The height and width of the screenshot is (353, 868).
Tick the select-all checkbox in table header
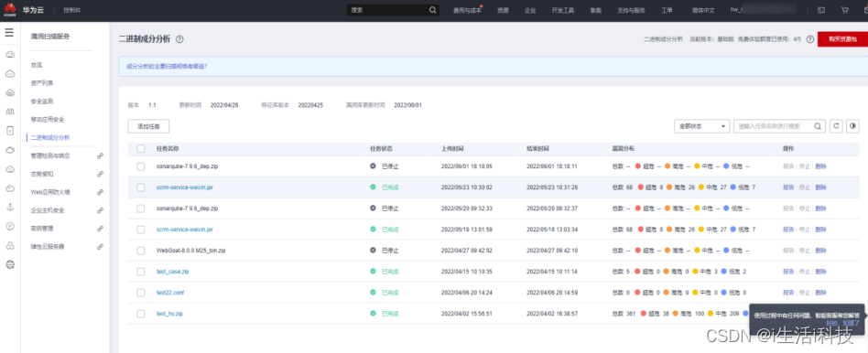pos(141,148)
